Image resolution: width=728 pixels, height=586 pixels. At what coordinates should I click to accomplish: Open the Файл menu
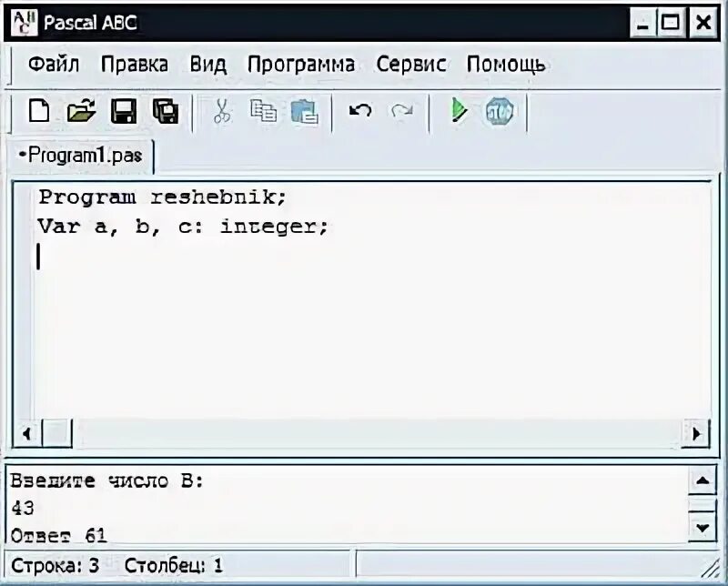[54, 64]
